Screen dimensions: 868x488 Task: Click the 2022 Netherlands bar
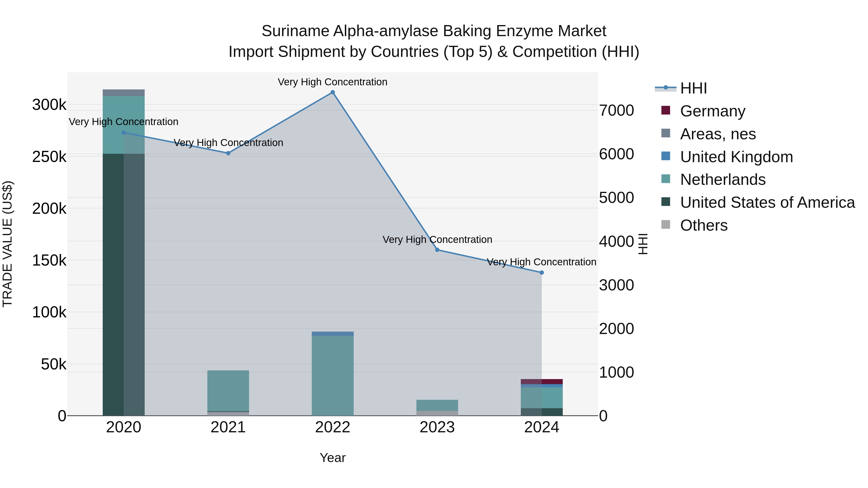[332, 375]
